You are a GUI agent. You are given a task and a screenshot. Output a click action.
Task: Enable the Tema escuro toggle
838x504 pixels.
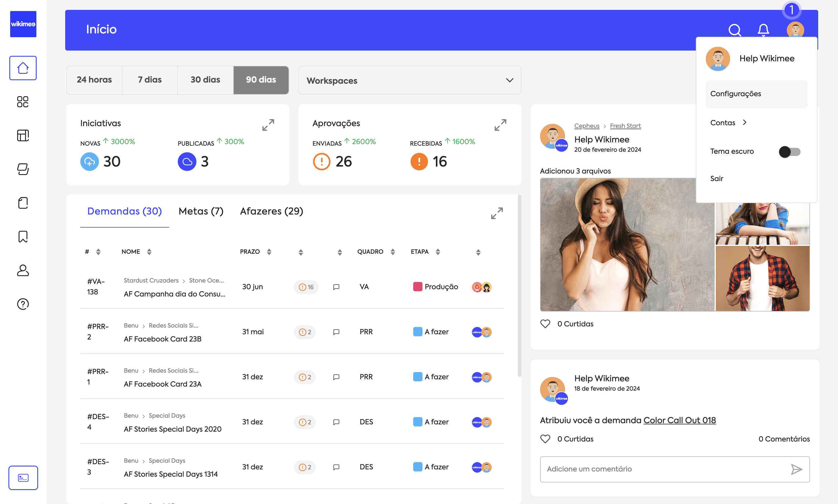tap(789, 151)
